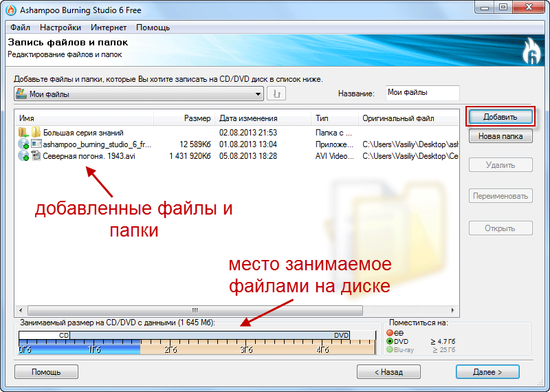This screenshot has width=550, height=392.
Task: Click the AVI Video... type cell
Action: pos(335,156)
